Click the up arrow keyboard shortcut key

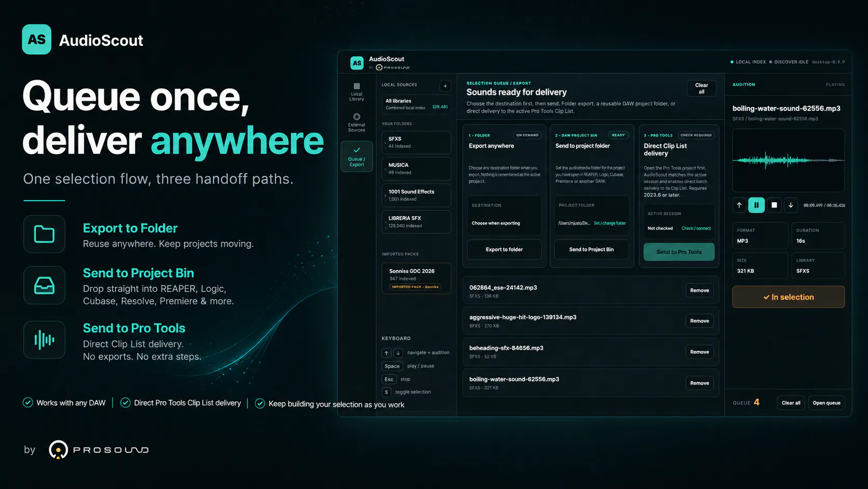386,353
